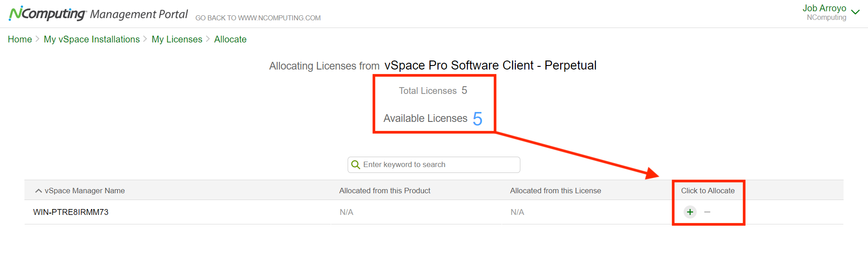868x256 pixels.
Task: Open account menu via Job Arroyo name
Action: 824,8
